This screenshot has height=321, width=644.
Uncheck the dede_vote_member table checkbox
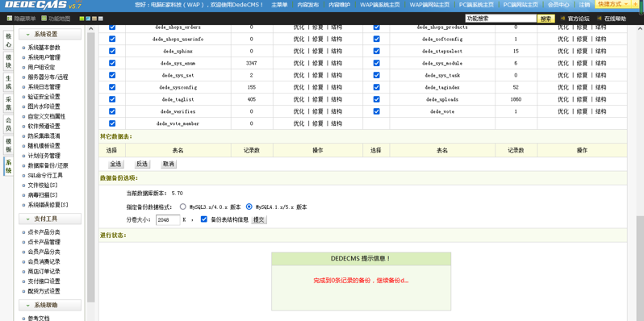click(112, 123)
